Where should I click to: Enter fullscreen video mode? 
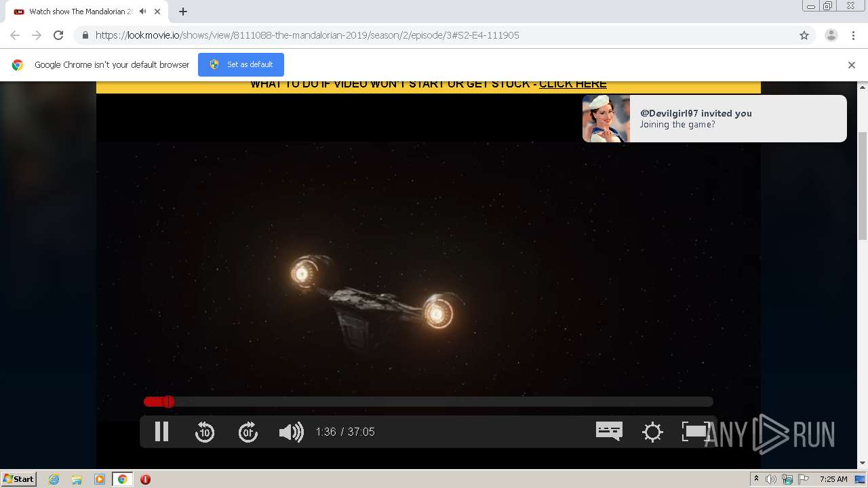pos(695,432)
